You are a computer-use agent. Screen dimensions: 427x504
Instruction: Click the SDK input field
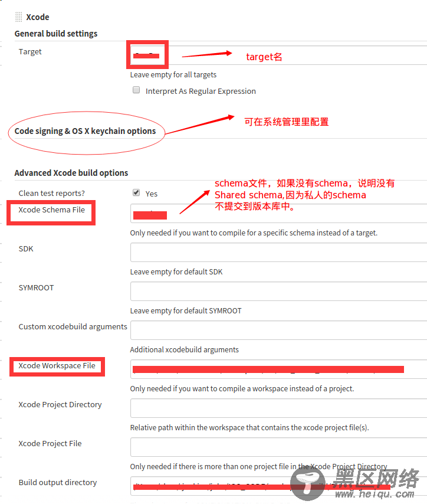278,253
